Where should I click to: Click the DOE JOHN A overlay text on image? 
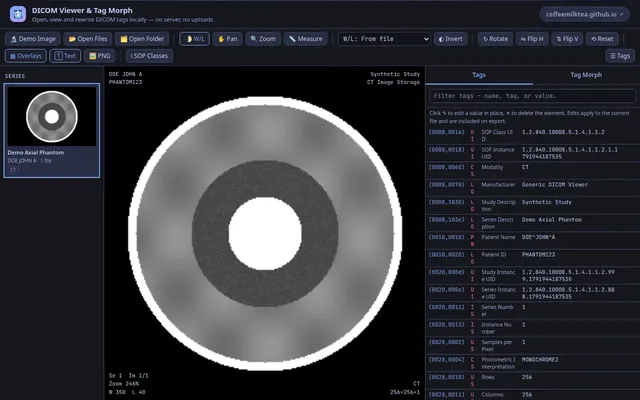pos(125,74)
